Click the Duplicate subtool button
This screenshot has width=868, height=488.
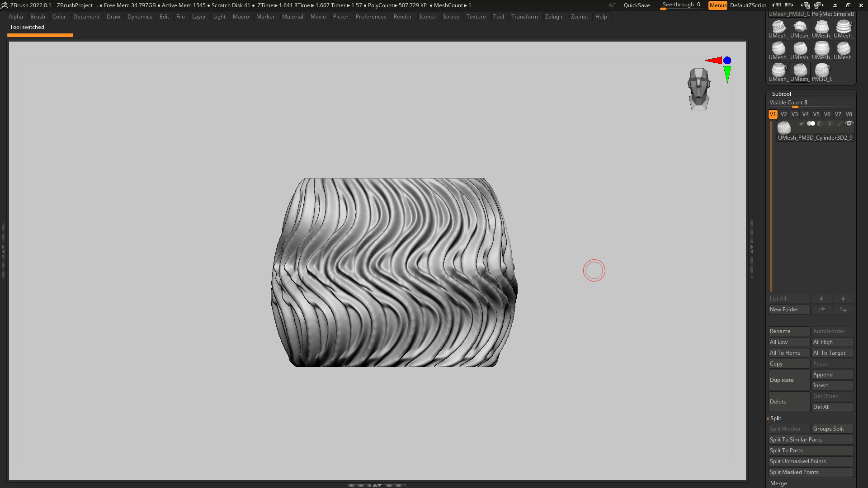789,380
